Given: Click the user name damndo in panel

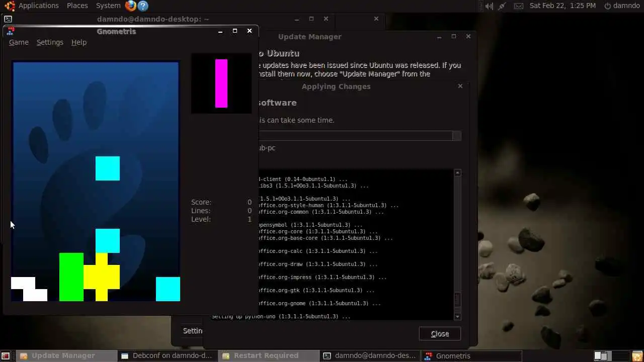Looking at the screenshot, I should (x=626, y=6).
